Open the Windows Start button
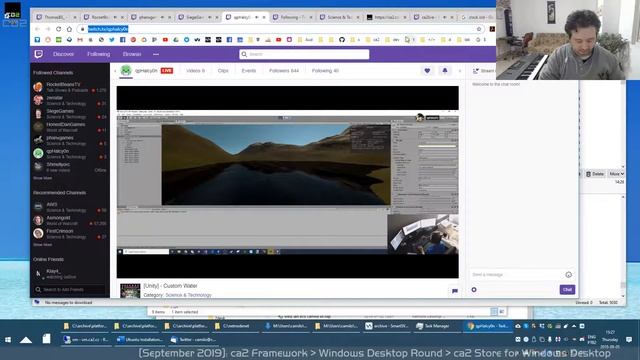This screenshot has height=360, width=640. click(8, 340)
